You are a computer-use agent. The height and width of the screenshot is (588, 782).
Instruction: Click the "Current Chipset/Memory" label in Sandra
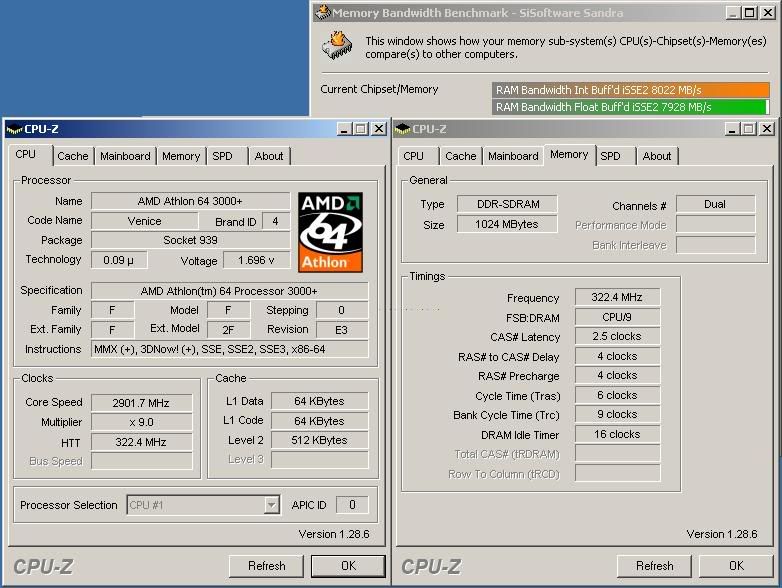(379, 89)
